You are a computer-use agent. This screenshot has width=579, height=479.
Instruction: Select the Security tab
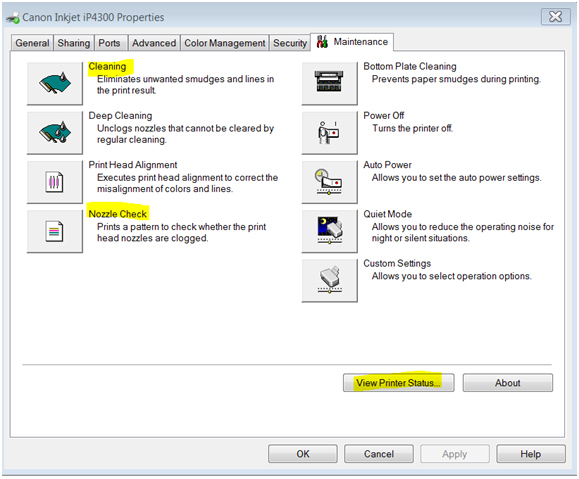(290, 43)
